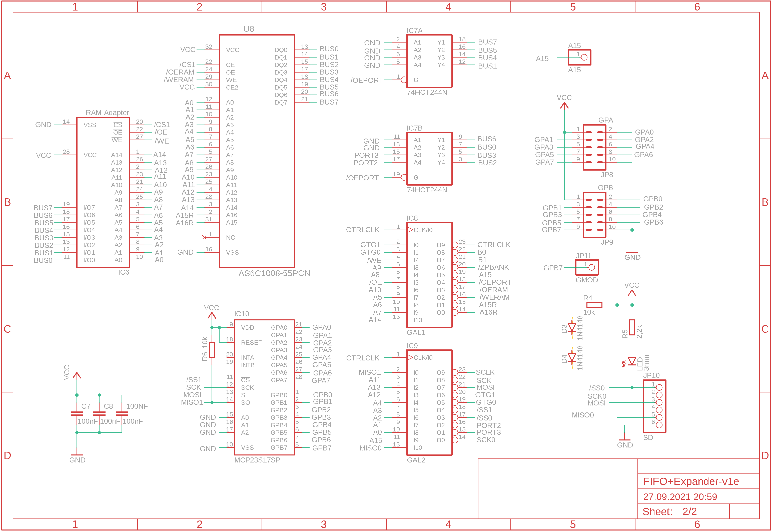Click the IC9 CLK/I0 clock triangle
This screenshot has height=532, width=772.
pyautogui.click(x=410, y=357)
